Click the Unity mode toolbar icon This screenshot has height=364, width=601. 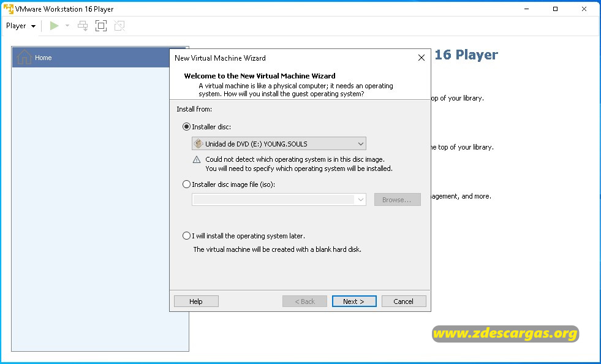pos(119,26)
